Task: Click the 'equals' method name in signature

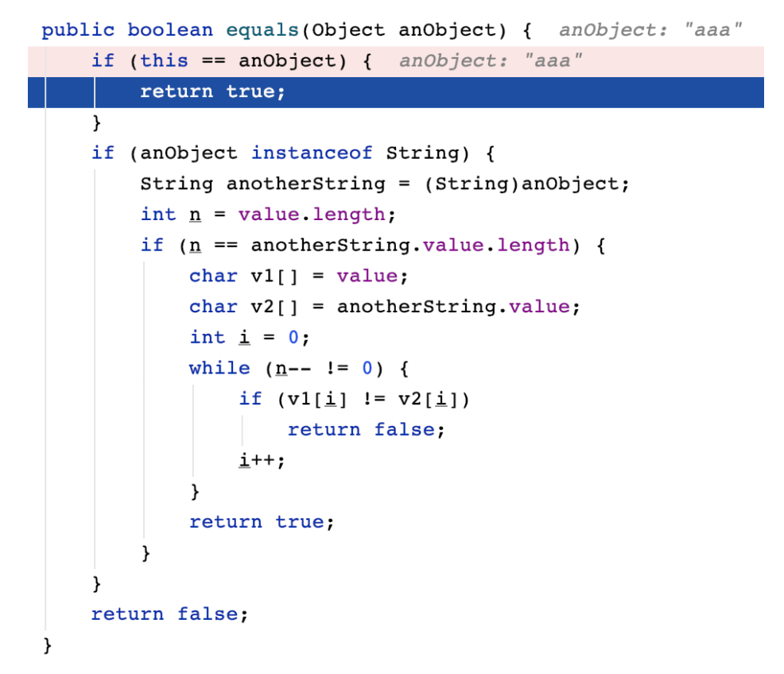Action: coord(262,30)
